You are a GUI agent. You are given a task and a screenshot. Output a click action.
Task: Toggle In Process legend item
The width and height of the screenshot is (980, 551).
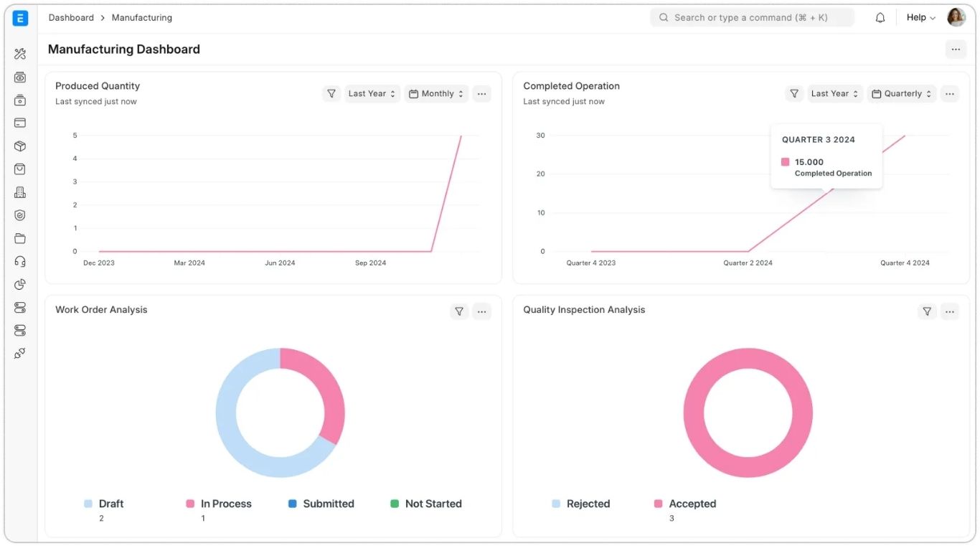click(x=219, y=504)
